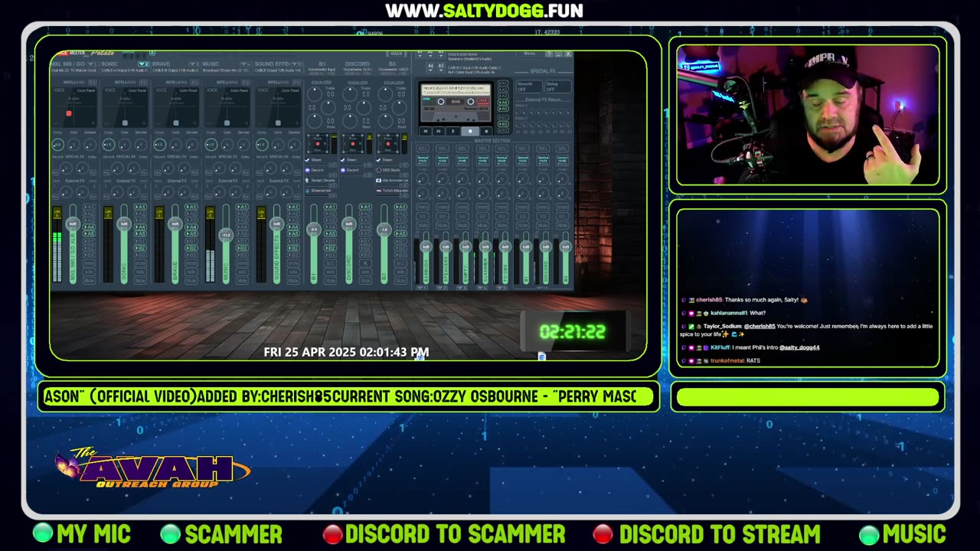Viewport: 980px width, 551px height.
Task: Toggle Reverb OFF in Special FX
Action: [529, 86]
